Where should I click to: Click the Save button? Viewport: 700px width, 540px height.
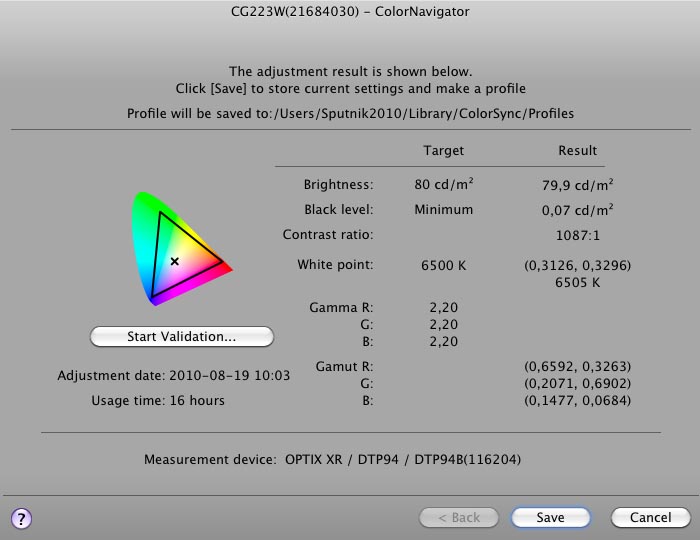pyautogui.click(x=550, y=517)
